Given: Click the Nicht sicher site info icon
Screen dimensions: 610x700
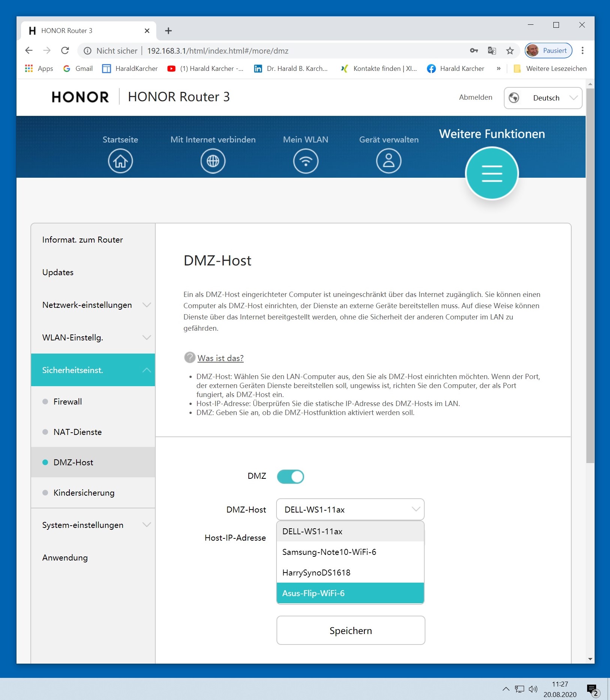Looking at the screenshot, I should [x=87, y=51].
